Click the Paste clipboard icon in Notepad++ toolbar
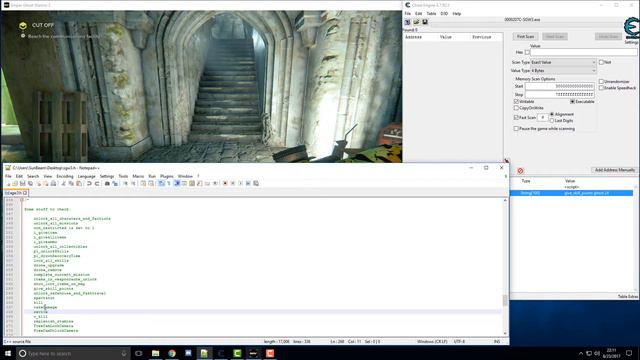 coord(79,184)
